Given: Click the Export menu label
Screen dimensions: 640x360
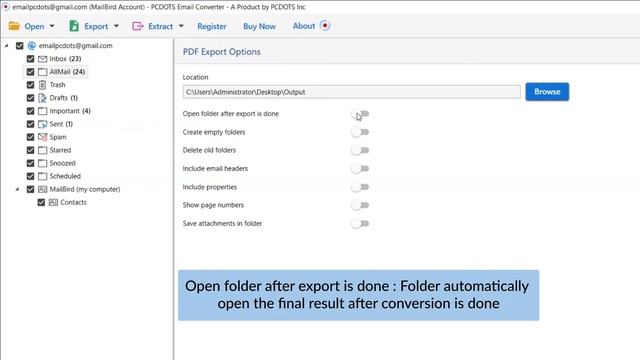Looking at the screenshot, I should tap(96, 26).
